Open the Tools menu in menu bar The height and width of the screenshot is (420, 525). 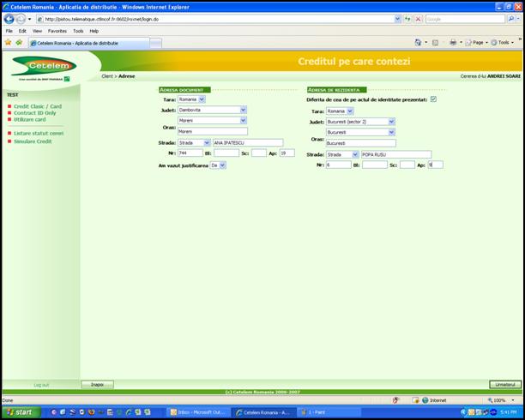pos(78,30)
